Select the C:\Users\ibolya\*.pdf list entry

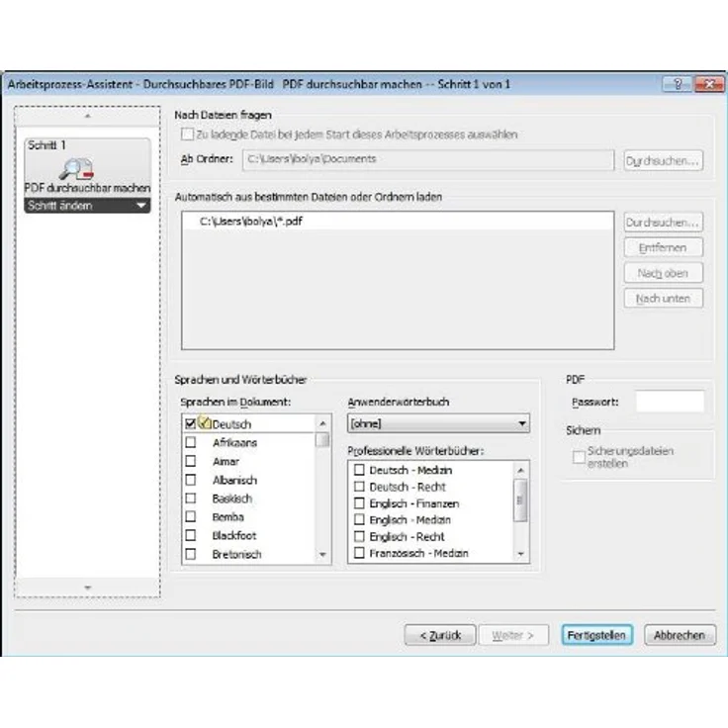pos(398,221)
